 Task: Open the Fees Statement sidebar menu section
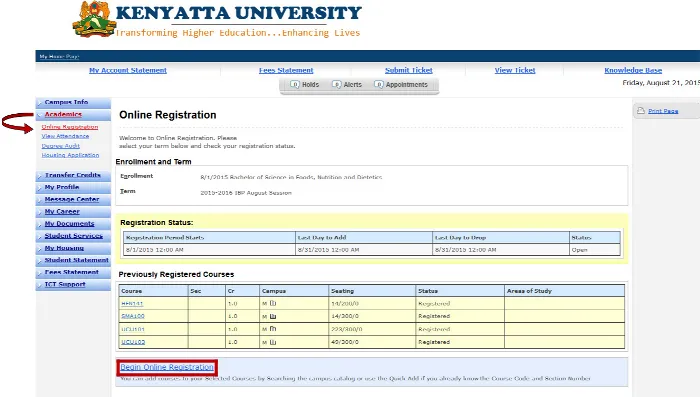point(71,272)
